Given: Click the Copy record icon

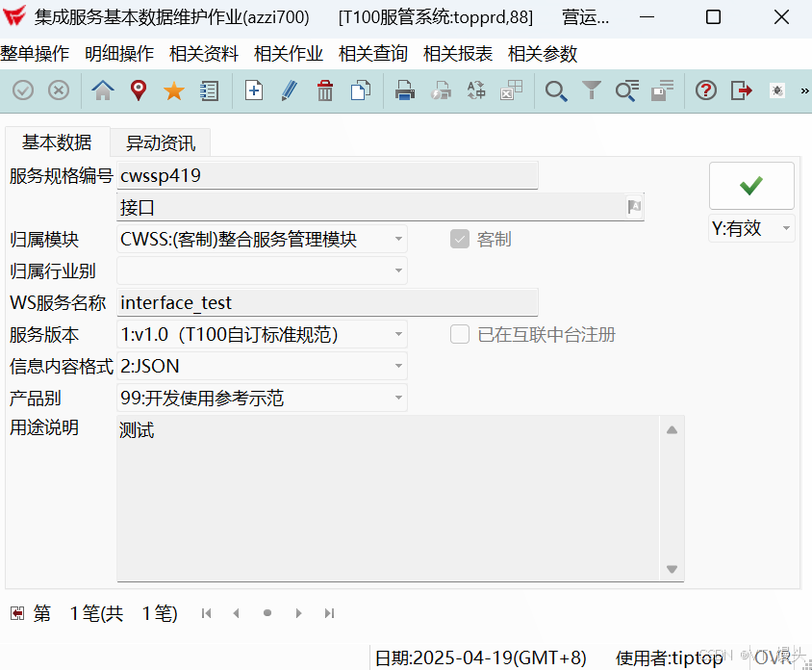Looking at the screenshot, I should [x=362, y=90].
